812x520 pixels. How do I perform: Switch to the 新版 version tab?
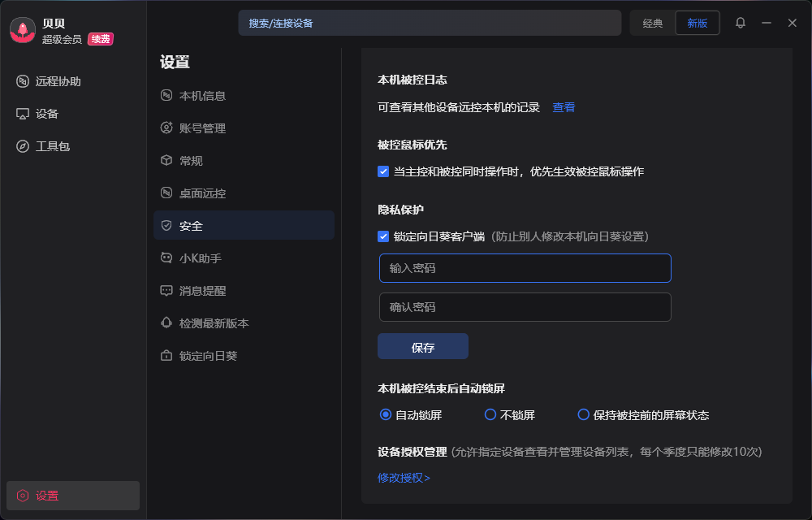click(x=698, y=23)
